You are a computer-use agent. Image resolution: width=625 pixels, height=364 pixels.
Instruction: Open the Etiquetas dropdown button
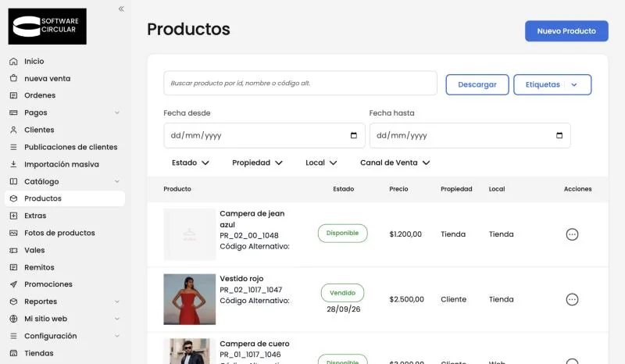click(x=552, y=84)
